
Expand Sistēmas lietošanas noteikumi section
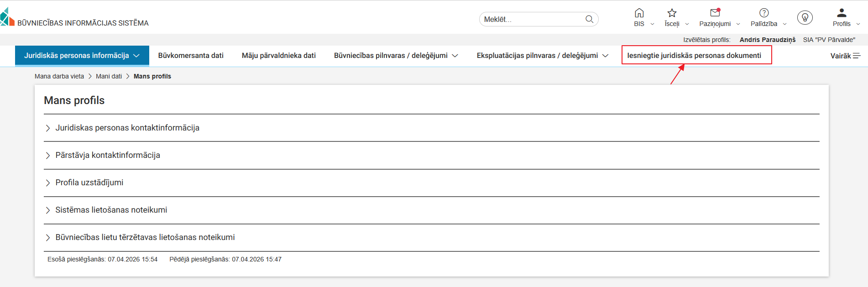(x=111, y=210)
